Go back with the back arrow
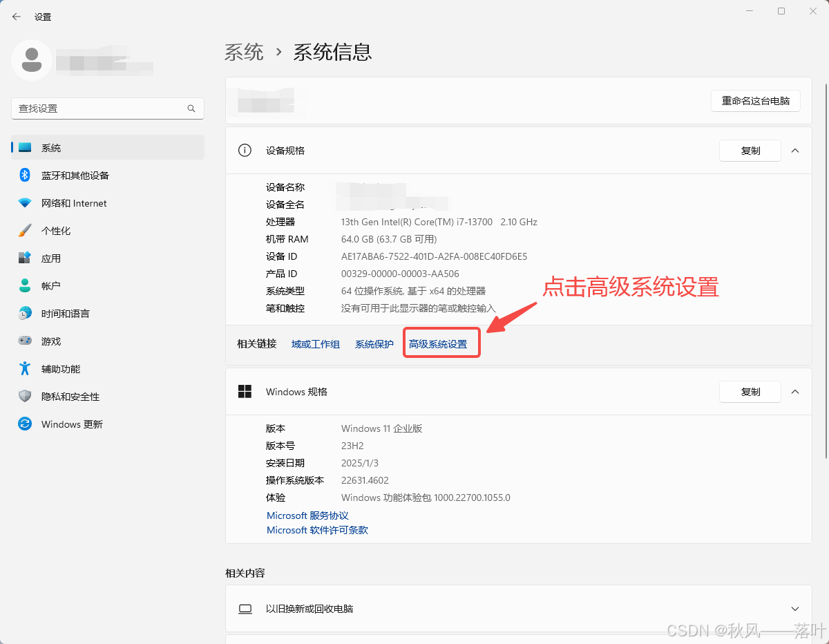829x644 pixels. [17, 17]
